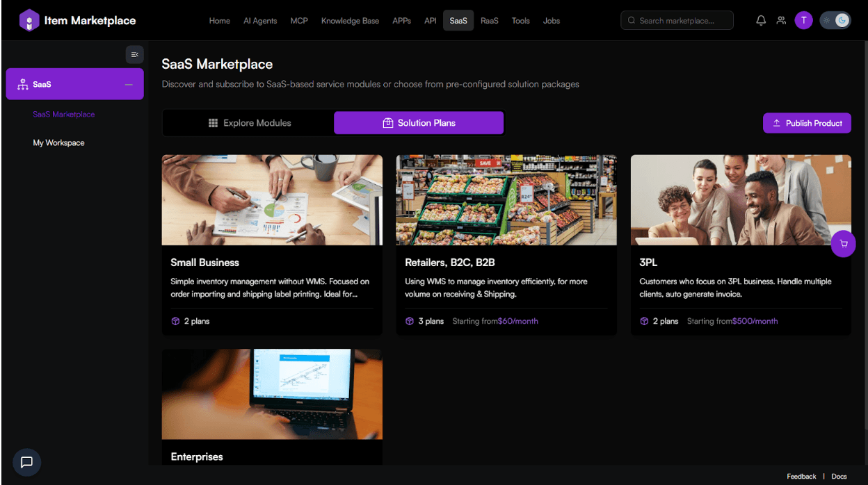Viewport: 868px width, 485px height.
Task: Collapse the sidebar using the top icon
Action: pyautogui.click(x=134, y=54)
